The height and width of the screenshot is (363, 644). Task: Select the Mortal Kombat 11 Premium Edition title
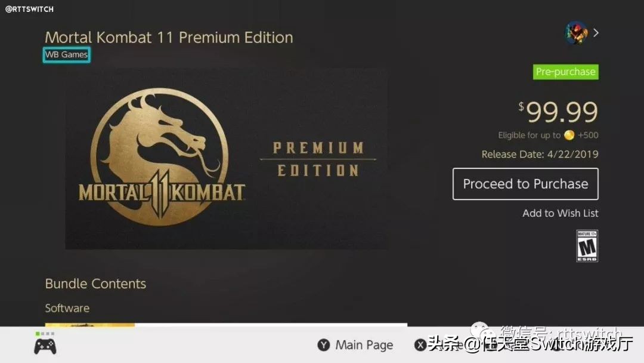[169, 38]
